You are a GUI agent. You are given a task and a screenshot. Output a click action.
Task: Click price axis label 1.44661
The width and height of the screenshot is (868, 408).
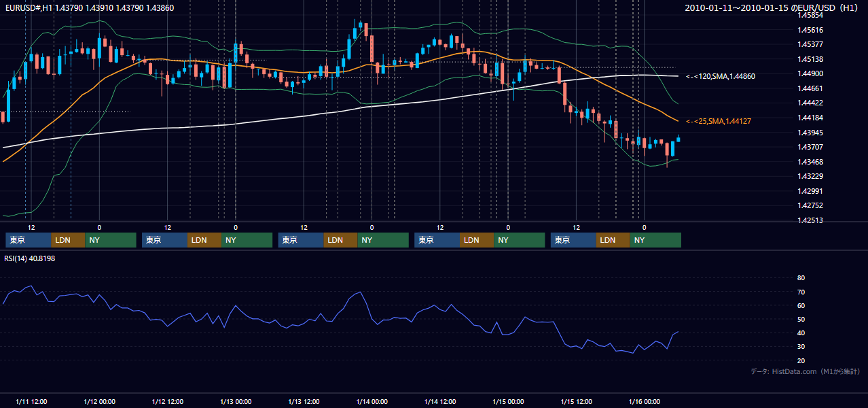coord(810,88)
